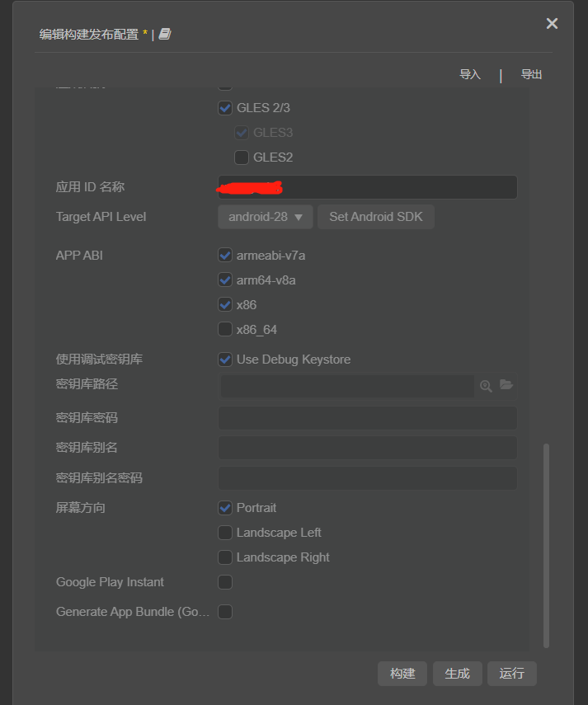Enable the x86_64 ABI checkbox
This screenshot has width=588, height=705.
(225, 330)
